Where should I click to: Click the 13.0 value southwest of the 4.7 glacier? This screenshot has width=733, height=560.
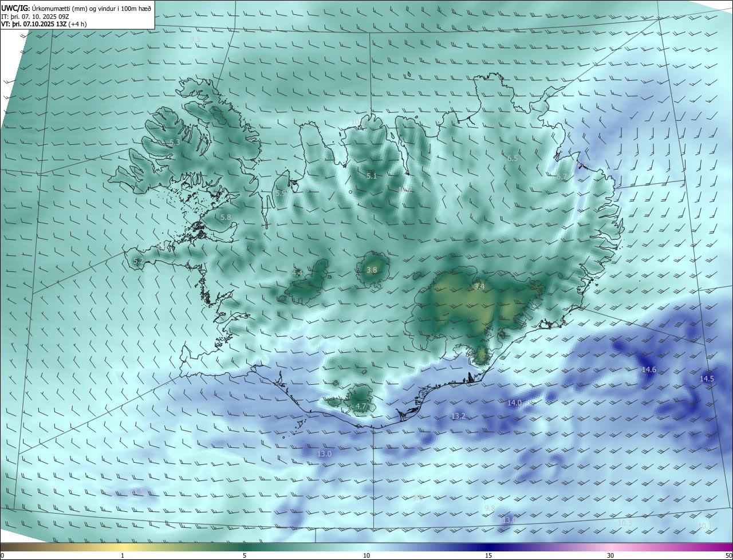click(324, 453)
